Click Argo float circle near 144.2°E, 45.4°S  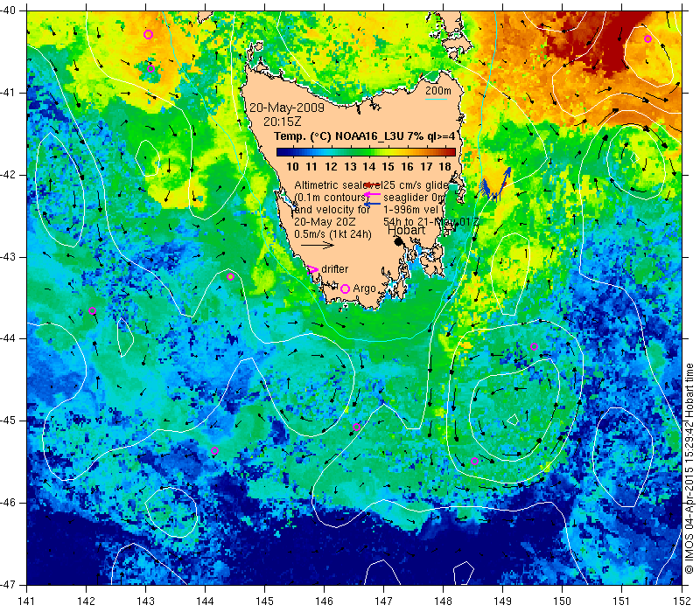[214, 450]
